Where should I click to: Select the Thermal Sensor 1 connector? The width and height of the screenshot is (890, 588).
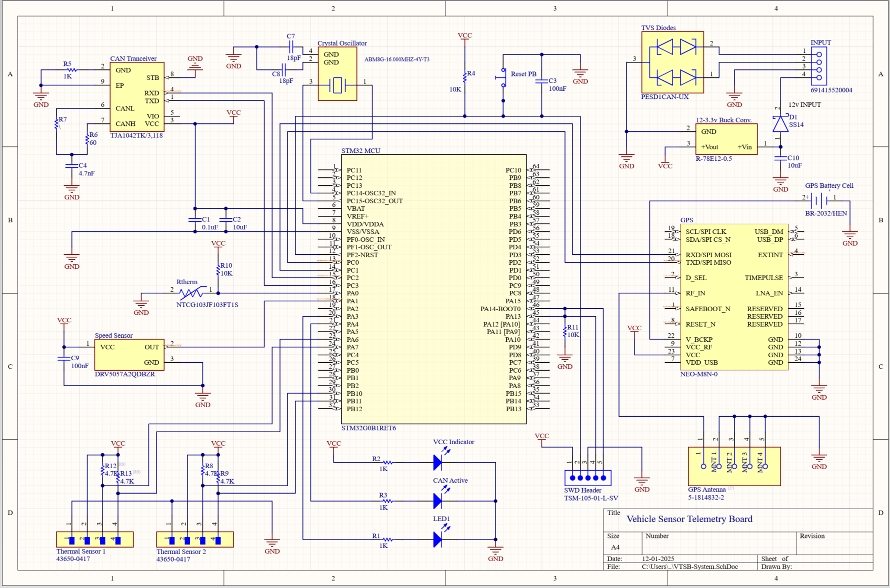click(x=94, y=540)
